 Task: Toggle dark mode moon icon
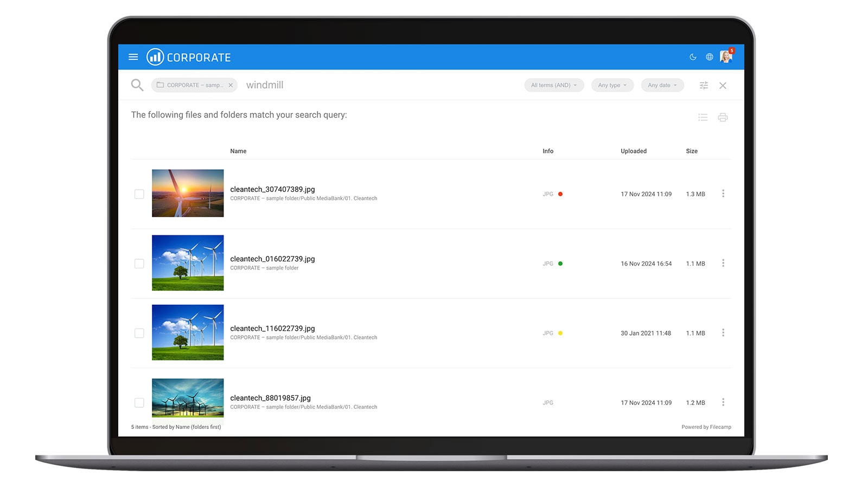click(x=693, y=57)
